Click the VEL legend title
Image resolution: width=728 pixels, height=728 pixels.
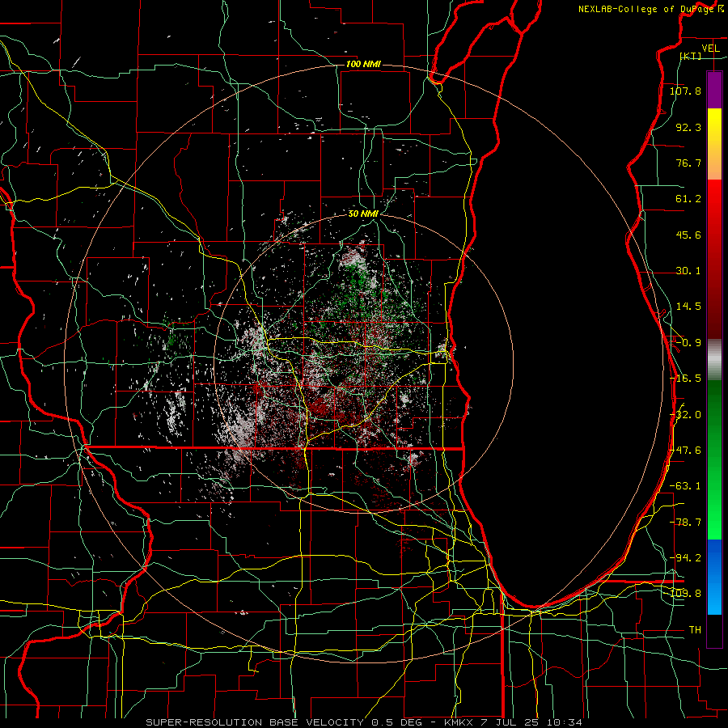click(x=710, y=48)
